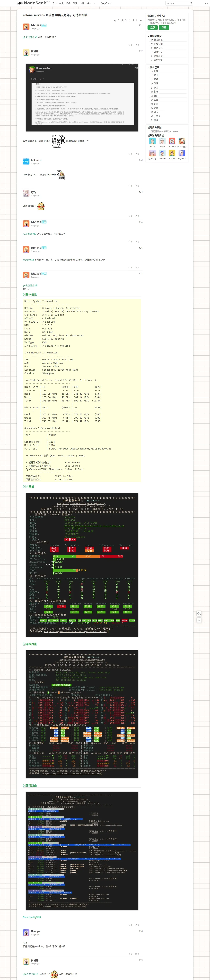Screen dimensions: 210x980
Task: Select 曝光 category icon in sidebar
Action: [x=152, y=112]
